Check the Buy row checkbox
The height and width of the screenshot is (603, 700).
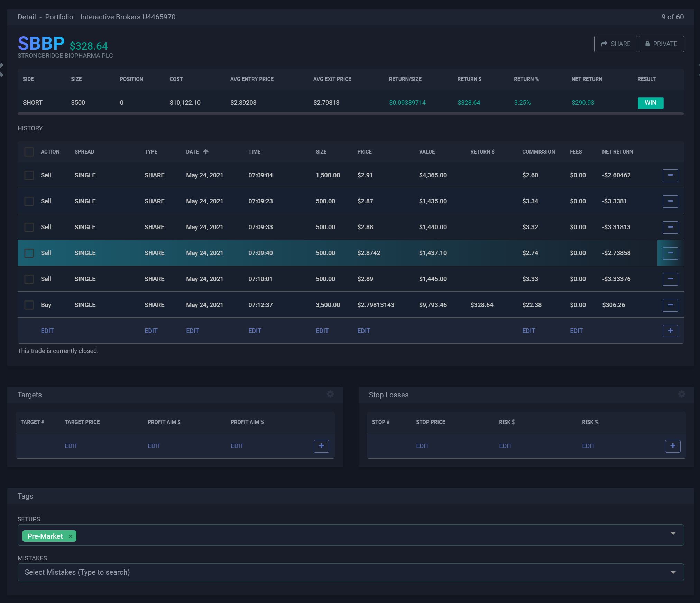(x=29, y=305)
